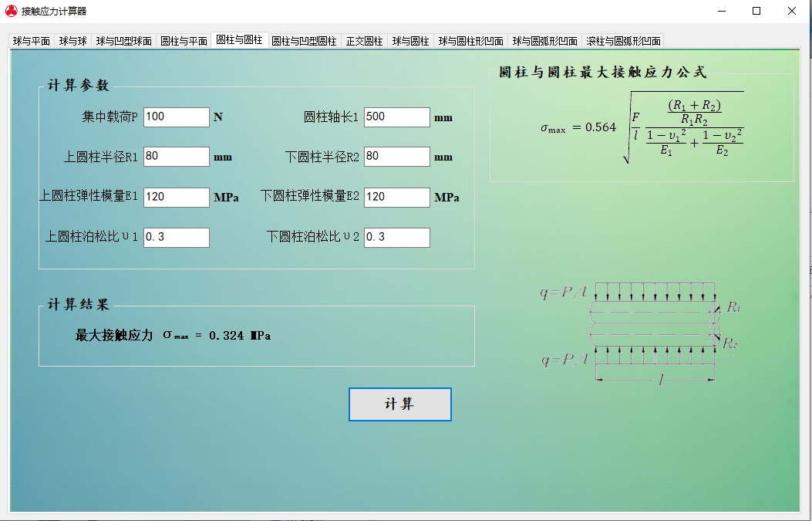Focus the 下圆柱弹性模量E2 field

click(x=396, y=198)
